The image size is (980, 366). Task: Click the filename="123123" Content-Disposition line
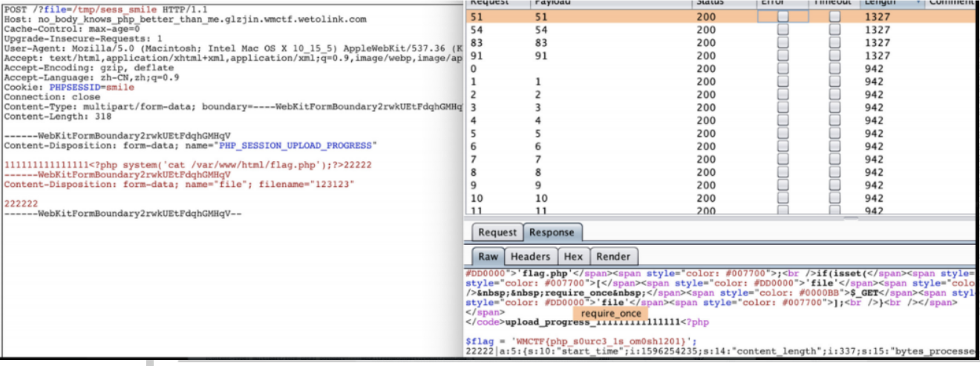point(180,184)
